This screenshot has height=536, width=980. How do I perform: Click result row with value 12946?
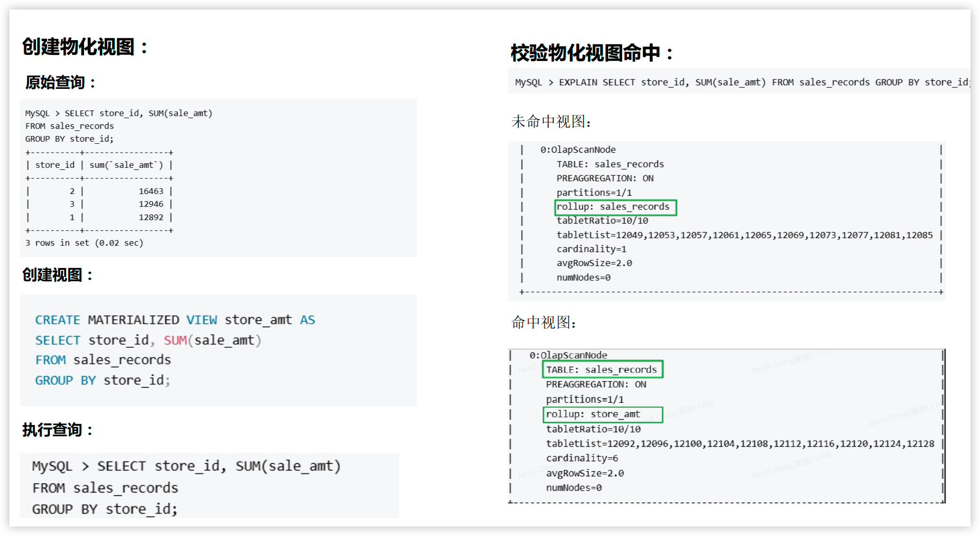click(99, 204)
